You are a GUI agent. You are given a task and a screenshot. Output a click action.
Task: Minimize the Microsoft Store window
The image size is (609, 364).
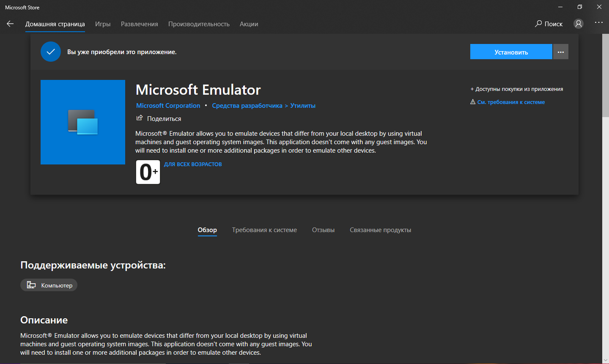pos(560,7)
